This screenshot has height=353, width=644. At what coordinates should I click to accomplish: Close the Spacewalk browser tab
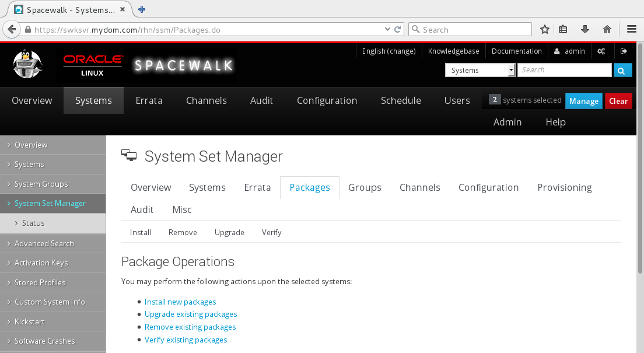coord(123,9)
